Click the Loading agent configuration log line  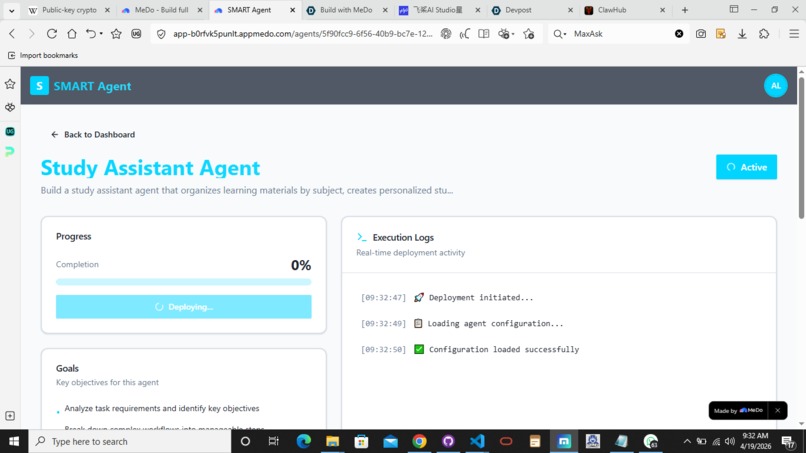pyautogui.click(x=462, y=323)
